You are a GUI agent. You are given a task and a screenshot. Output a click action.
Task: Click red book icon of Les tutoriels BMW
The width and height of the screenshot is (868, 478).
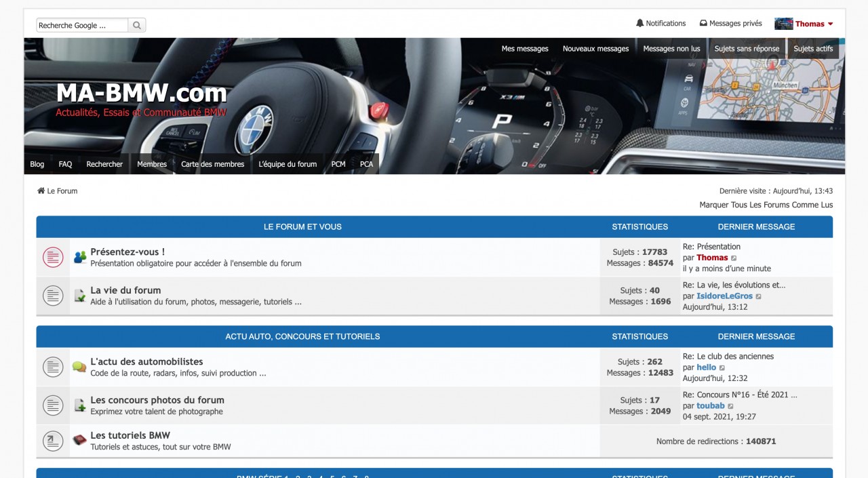coord(80,441)
